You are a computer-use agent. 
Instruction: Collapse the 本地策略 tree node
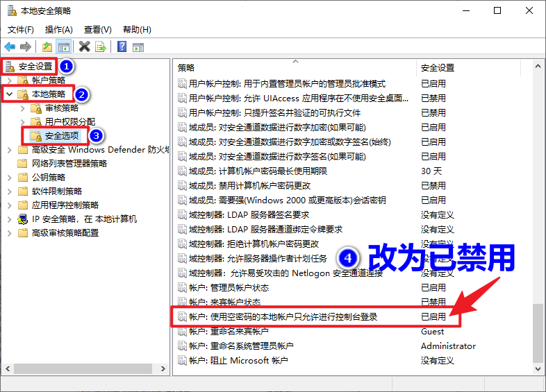point(10,94)
